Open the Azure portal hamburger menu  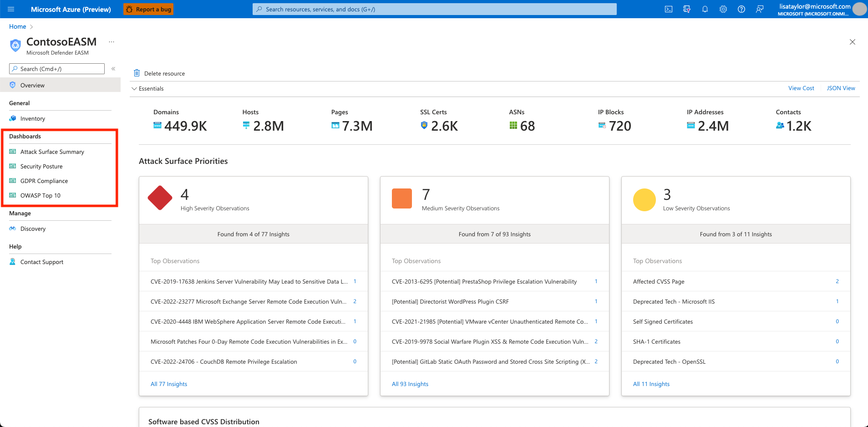[x=11, y=9]
